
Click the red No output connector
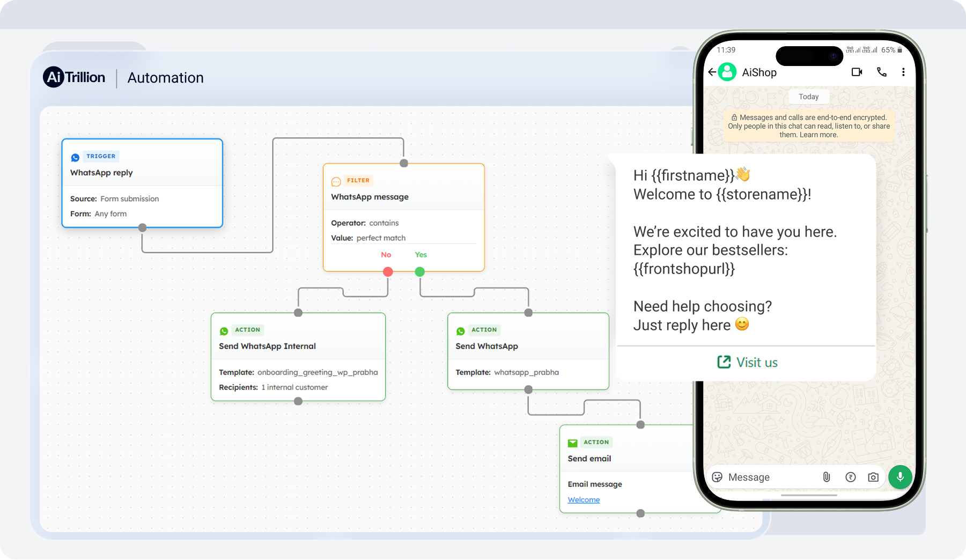pos(388,272)
